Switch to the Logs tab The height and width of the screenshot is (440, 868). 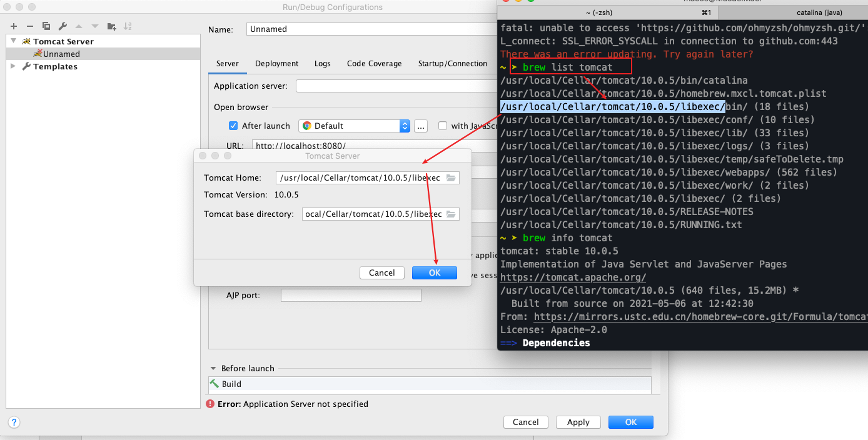(323, 64)
